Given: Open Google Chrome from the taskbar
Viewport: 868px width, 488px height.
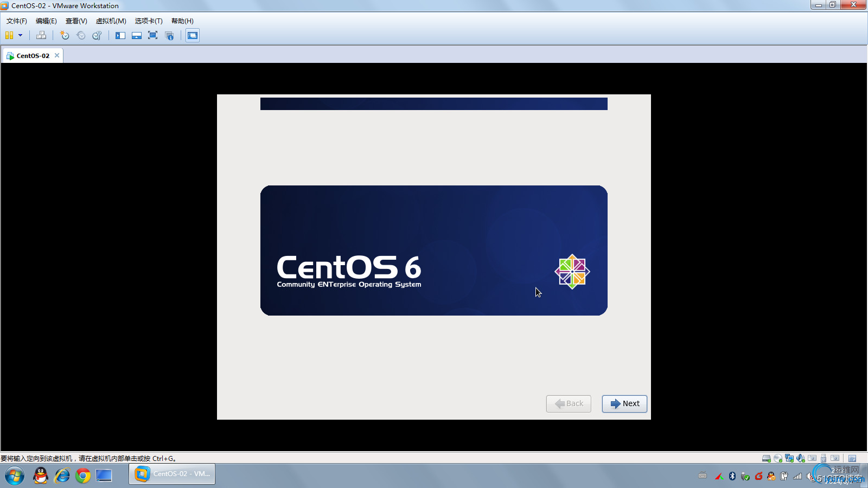Looking at the screenshot, I should (83, 476).
